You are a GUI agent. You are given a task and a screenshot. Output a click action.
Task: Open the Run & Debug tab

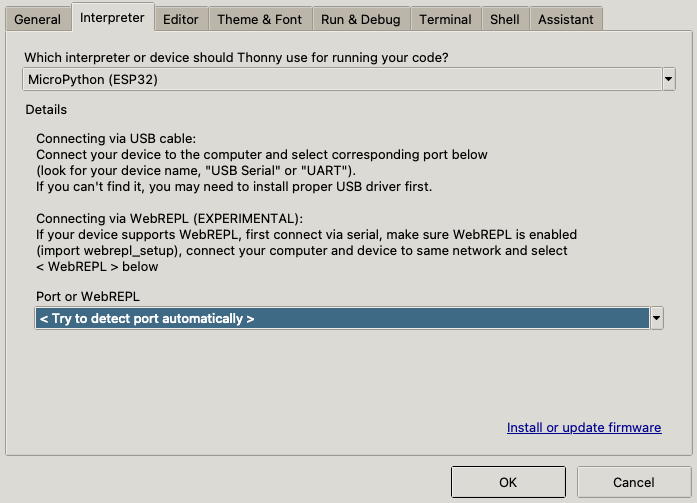click(x=360, y=19)
